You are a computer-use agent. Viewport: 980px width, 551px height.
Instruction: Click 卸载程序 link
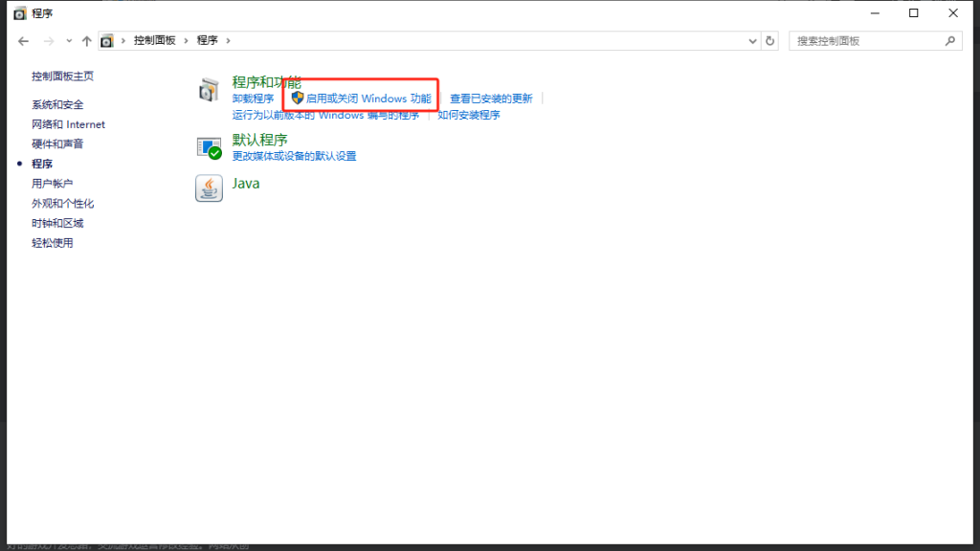[253, 99]
